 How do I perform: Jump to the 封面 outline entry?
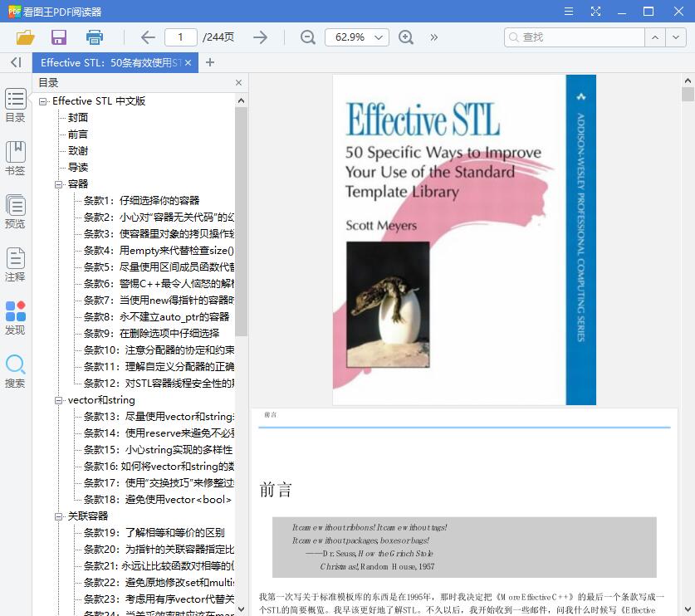[x=78, y=117]
